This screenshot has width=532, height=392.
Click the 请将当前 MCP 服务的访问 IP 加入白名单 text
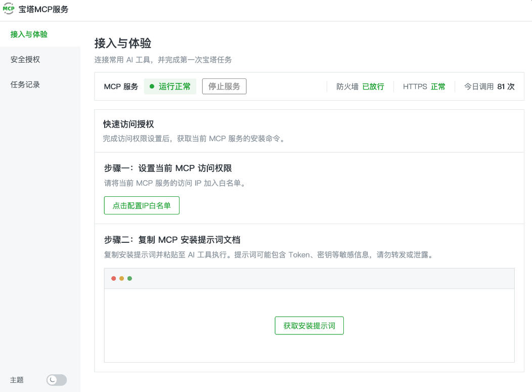pos(175,183)
